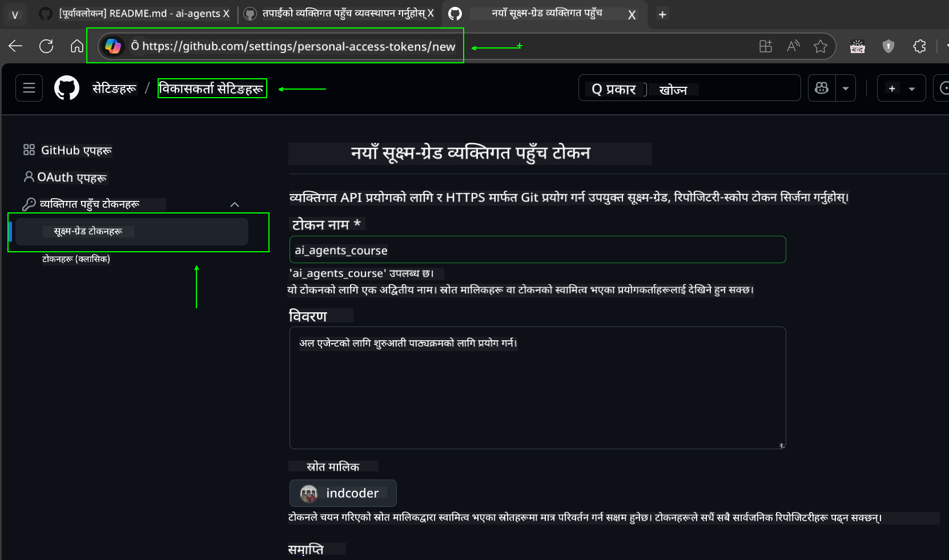
Task: Select सूक्ष्म-ग्रेड टोकनहरू in the sidebar
Action: [x=132, y=231]
